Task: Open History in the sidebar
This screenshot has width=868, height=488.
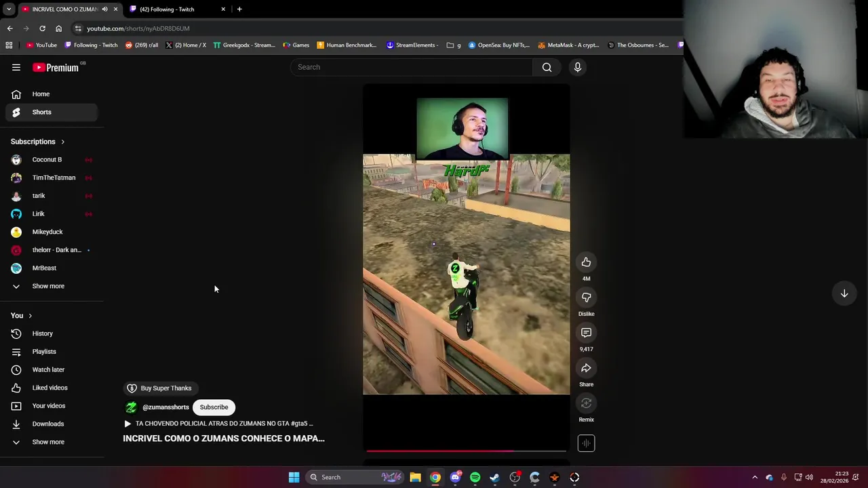Action: (x=52, y=333)
